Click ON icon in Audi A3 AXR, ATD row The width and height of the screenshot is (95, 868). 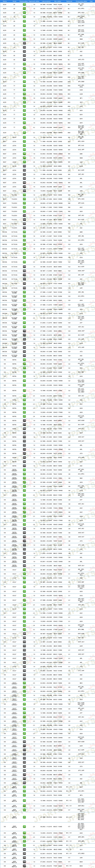point(24,60)
